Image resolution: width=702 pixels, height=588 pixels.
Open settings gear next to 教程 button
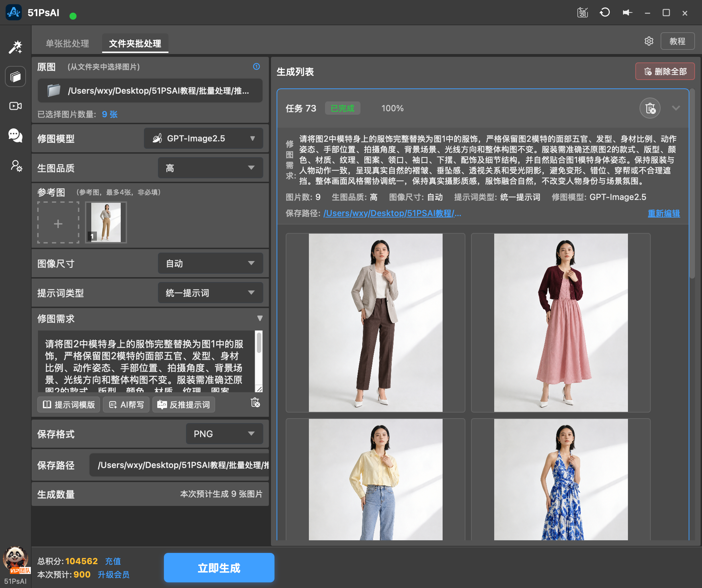649,41
